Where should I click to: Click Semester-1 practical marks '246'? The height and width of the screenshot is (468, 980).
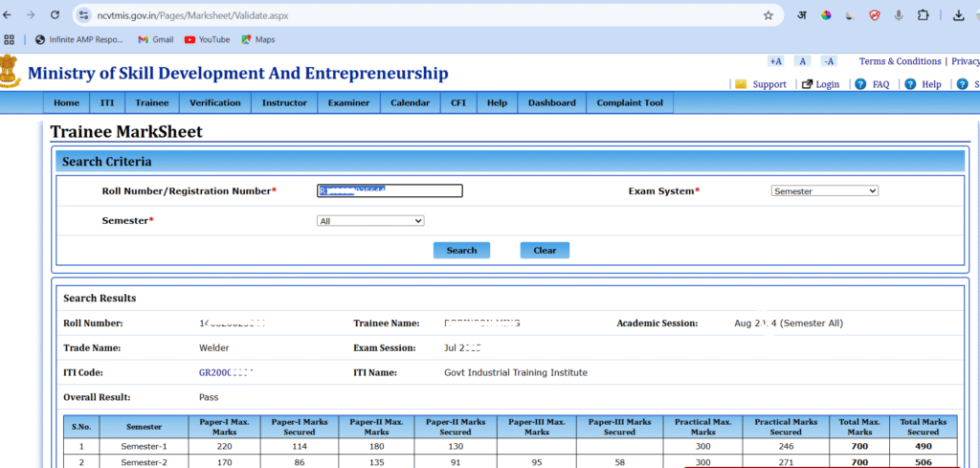(x=786, y=447)
